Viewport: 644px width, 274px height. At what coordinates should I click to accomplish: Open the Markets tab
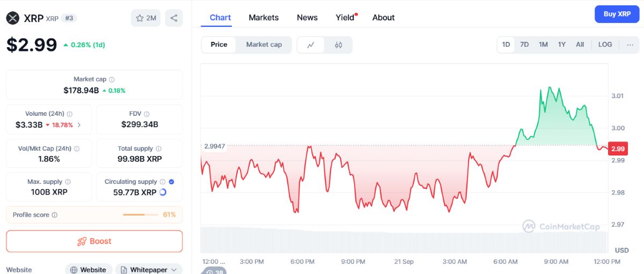tap(264, 17)
